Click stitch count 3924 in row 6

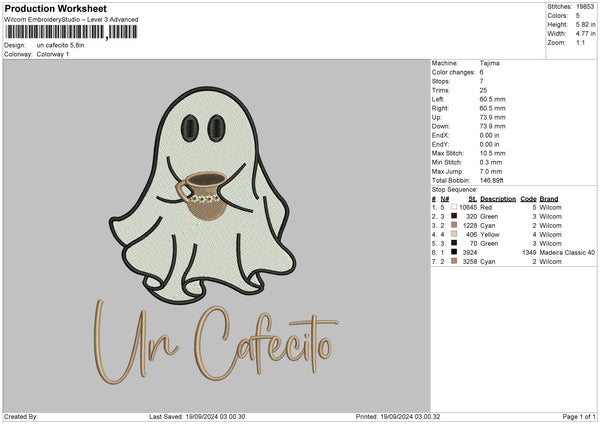point(470,253)
